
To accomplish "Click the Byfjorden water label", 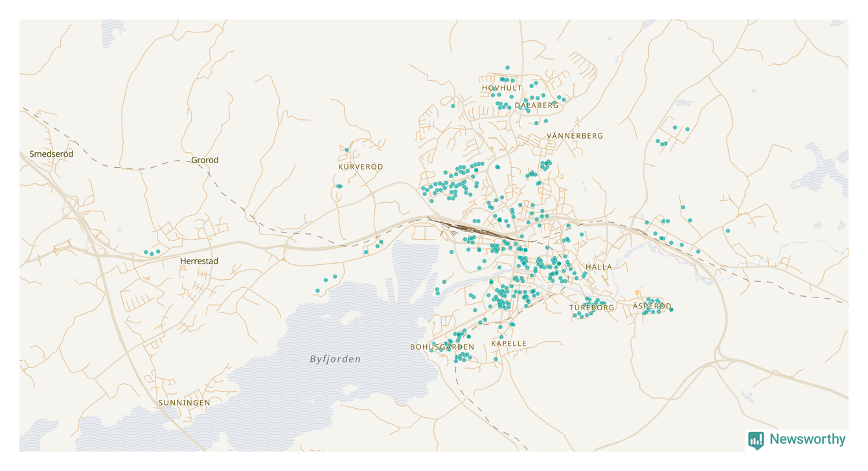I will coord(335,359).
